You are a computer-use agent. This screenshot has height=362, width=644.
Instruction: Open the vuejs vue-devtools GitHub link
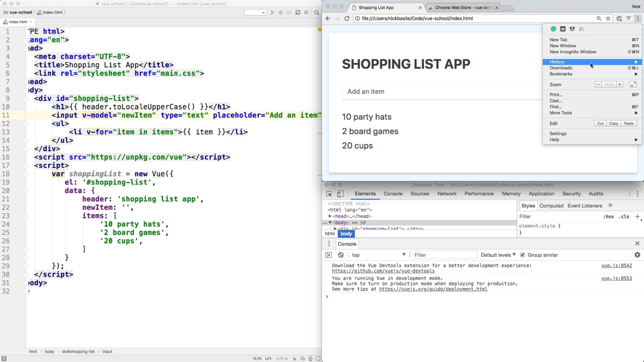tap(383, 271)
